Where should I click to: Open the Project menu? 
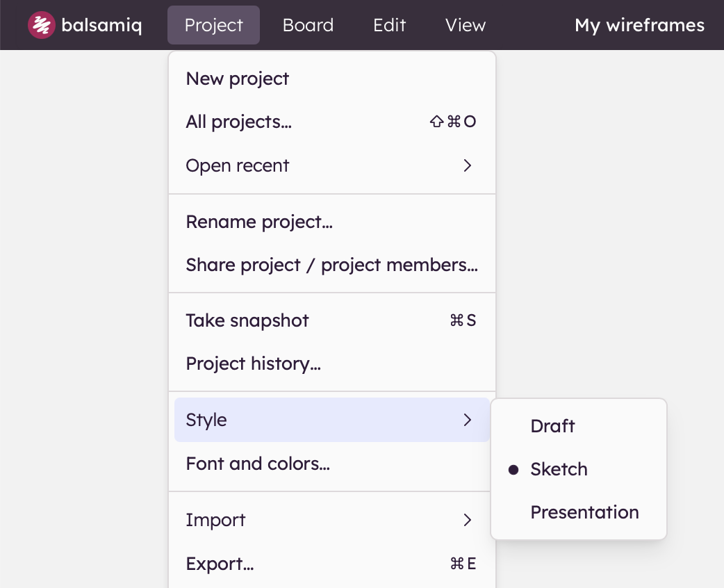[x=213, y=25]
